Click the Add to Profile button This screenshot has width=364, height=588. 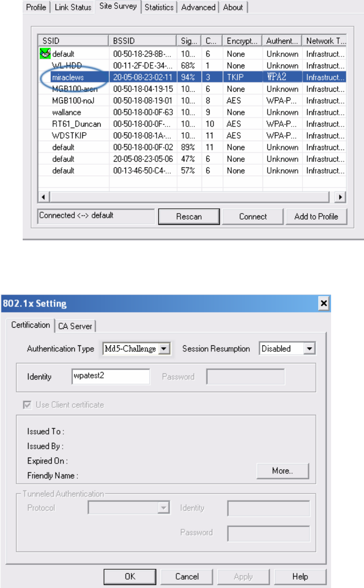[x=316, y=217]
